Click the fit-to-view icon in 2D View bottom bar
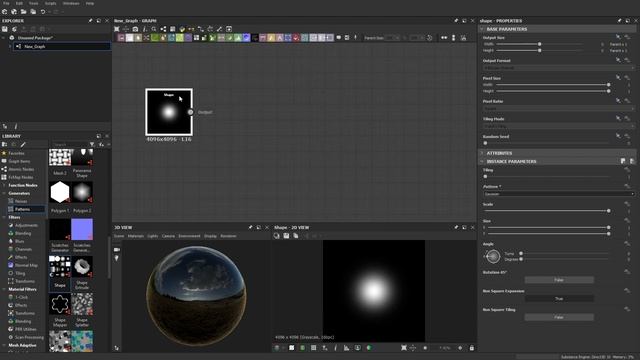This screenshot has height=360, width=640. (404, 348)
